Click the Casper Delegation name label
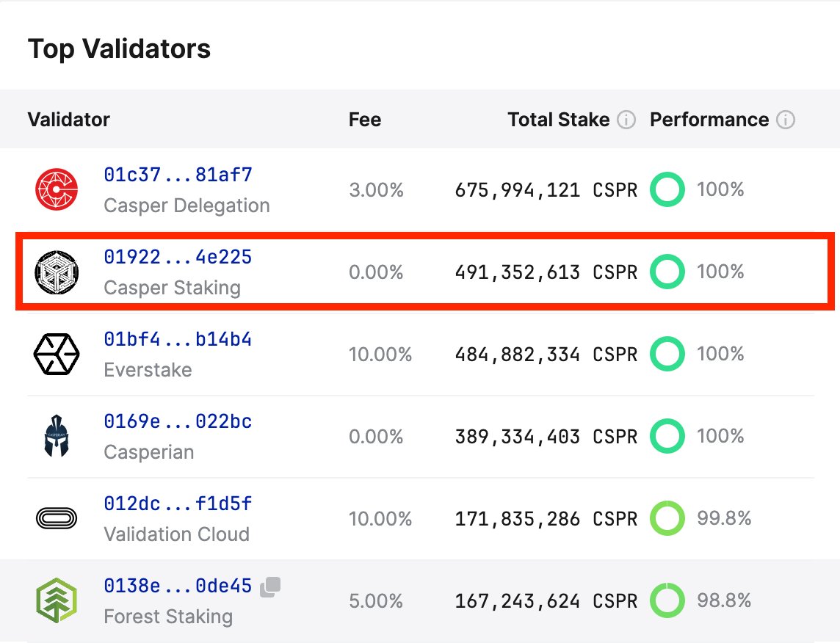Image resolution: width=840 pixels, height=643 pixels. [187, 206]
